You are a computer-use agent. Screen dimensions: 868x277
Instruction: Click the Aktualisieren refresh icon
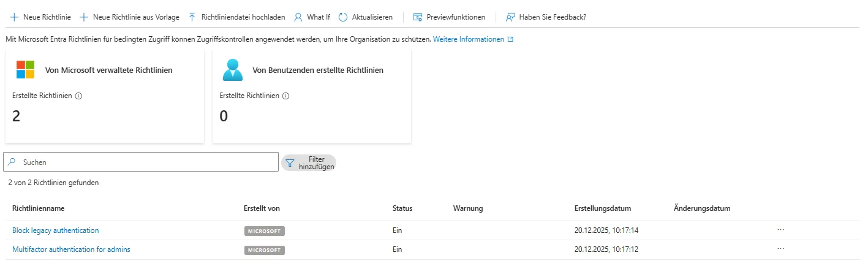tap(343, 17)
